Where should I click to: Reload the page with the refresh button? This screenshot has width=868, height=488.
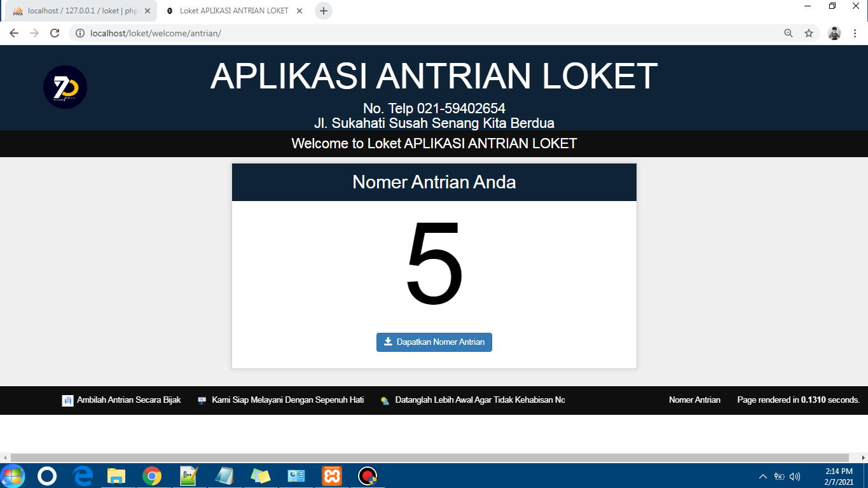(53, 32)
